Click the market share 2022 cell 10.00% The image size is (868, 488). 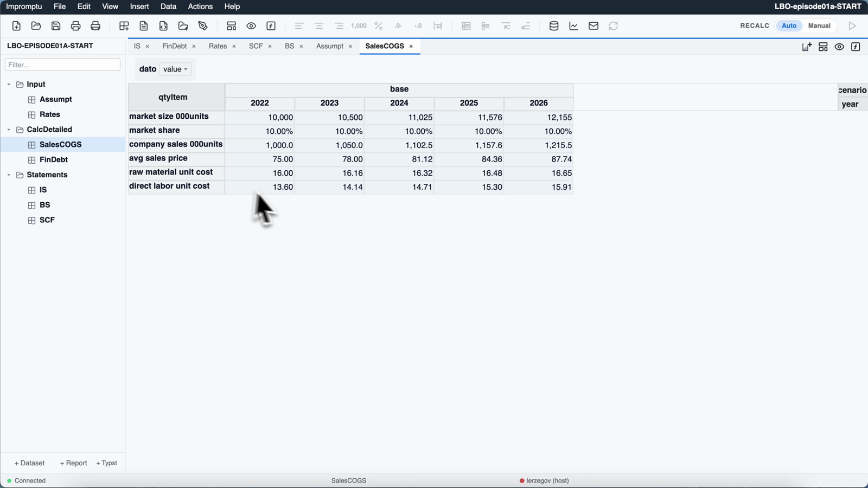(260, 132)
